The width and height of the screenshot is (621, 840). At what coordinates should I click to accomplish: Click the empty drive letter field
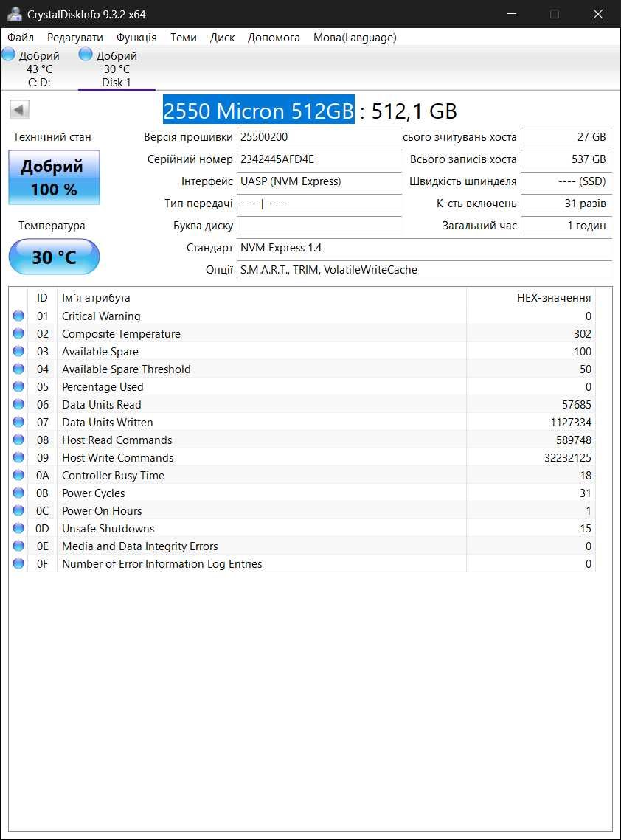[319, 226]
